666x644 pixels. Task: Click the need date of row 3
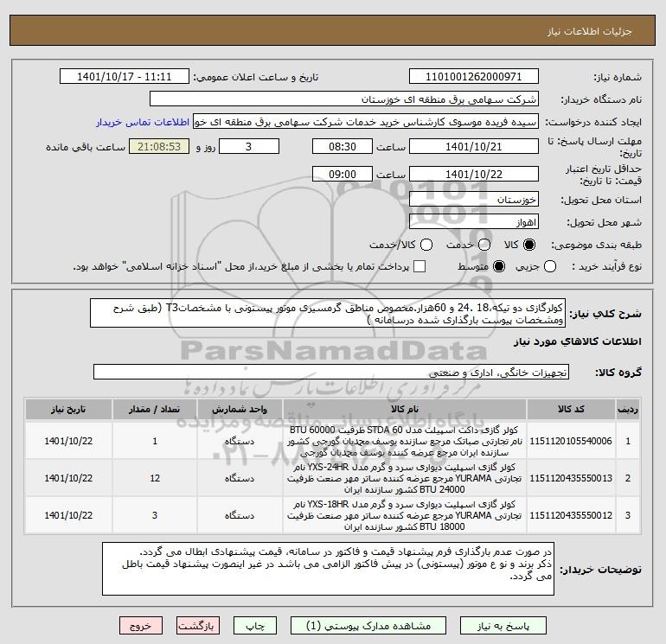click(68, 515)
